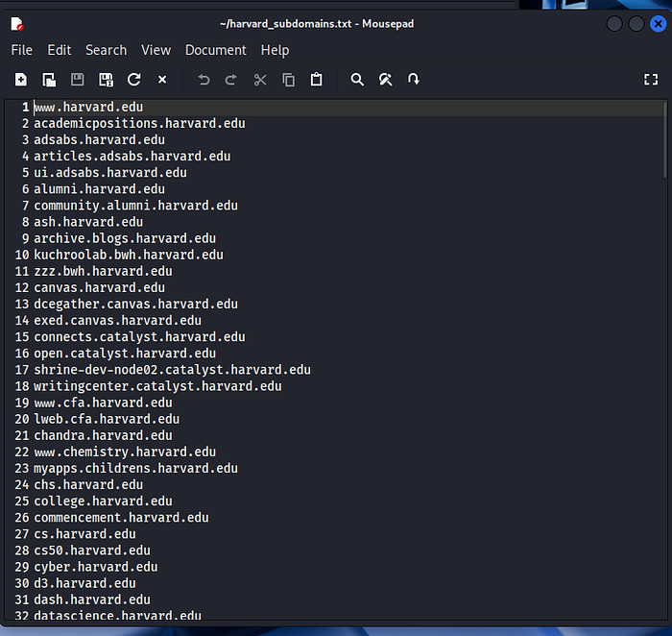This screenshot has height=636, width=672.
Task: Click the Save toolbar icon
Action: [77, 80]
